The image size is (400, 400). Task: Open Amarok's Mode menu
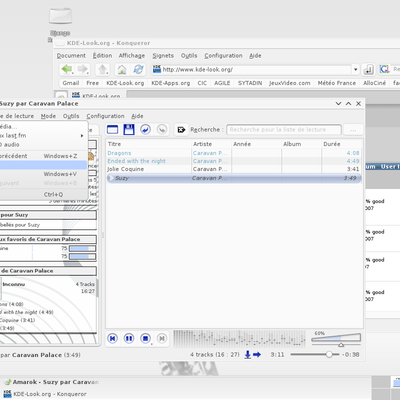tap(48, 116)
